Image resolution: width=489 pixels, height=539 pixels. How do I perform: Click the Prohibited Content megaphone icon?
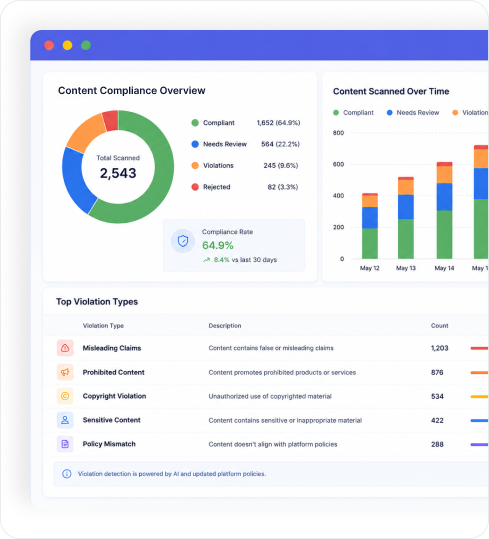(65, 372)
